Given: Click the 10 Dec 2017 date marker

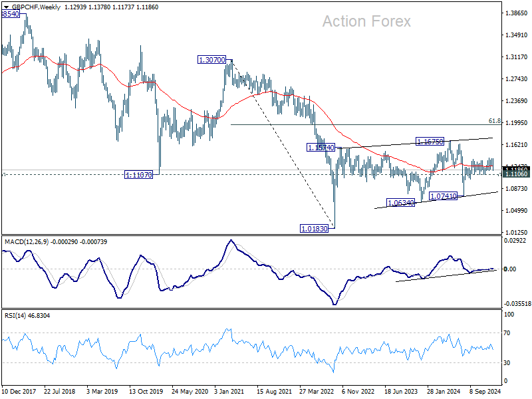Looking at the screenshot, I should pyautogui.click(x=19, y=391).
